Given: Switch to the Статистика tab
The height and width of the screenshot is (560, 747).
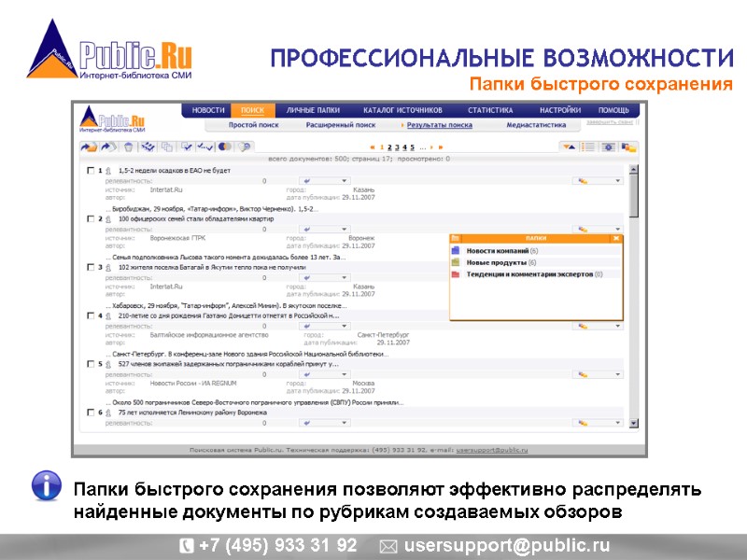Looking at the screenshot, I should tap(490, 110).
